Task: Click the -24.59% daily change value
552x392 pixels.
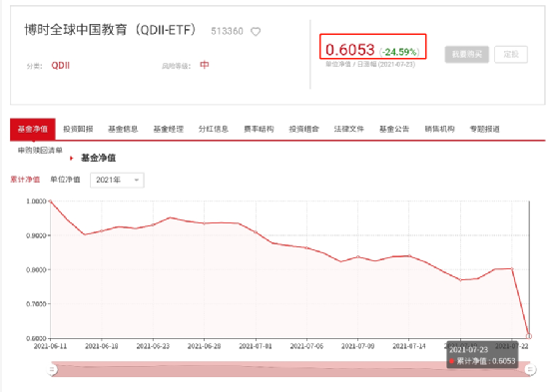Action: tap(399, 52)
